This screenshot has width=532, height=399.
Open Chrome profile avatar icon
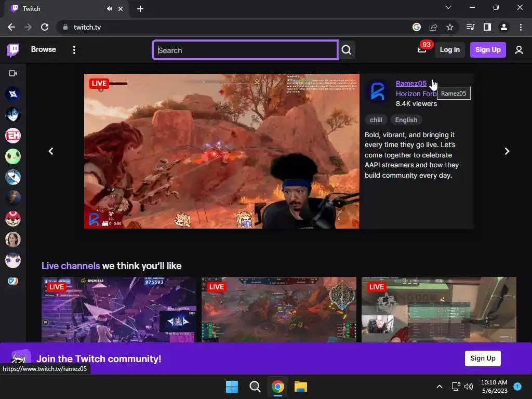pyautogui.click(x=504, y=27)
